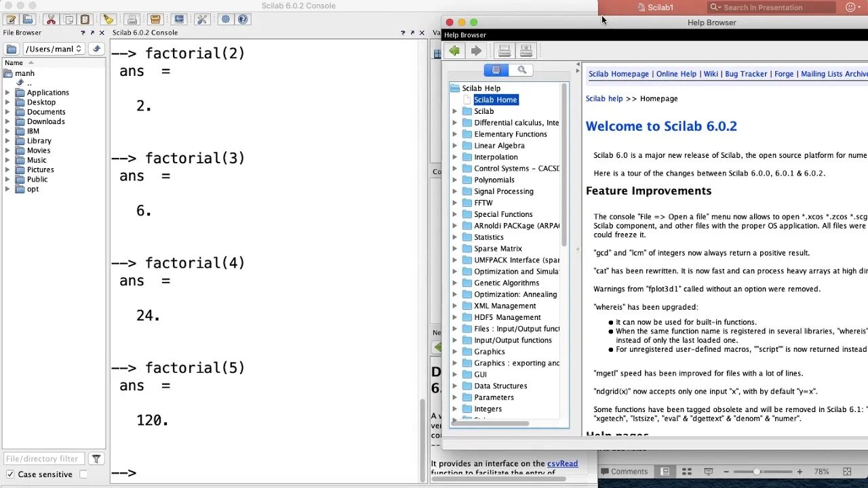
Task: Toggle the Case sensitive checkbox
Action: [x=9, y=474]
